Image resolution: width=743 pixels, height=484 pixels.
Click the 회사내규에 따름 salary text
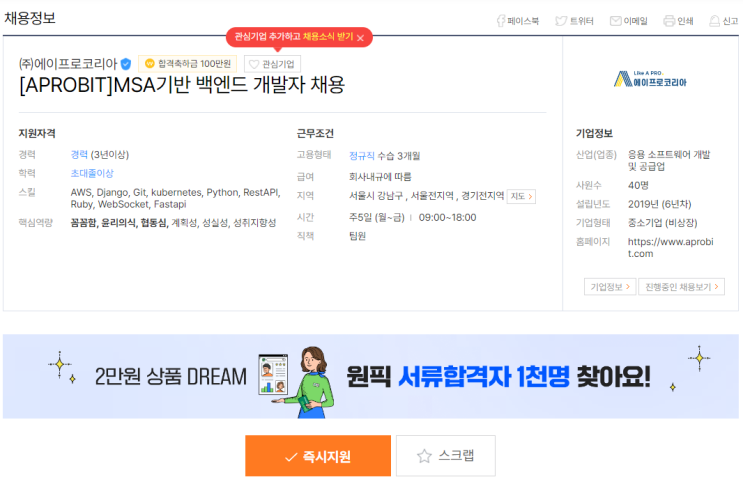coord(380,177)
